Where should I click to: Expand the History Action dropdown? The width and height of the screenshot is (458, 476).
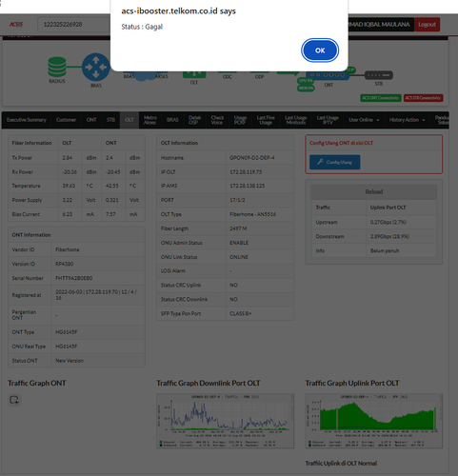[x=407, y=120]
